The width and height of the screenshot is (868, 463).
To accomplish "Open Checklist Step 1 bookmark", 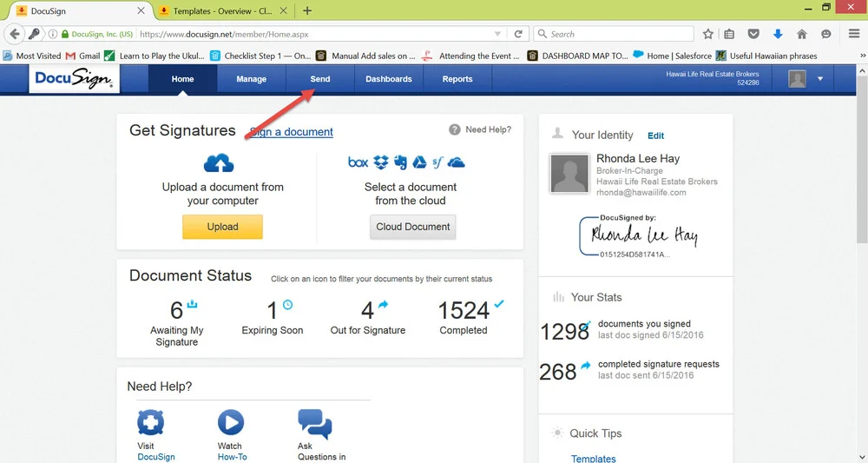I will click(260, 56).
